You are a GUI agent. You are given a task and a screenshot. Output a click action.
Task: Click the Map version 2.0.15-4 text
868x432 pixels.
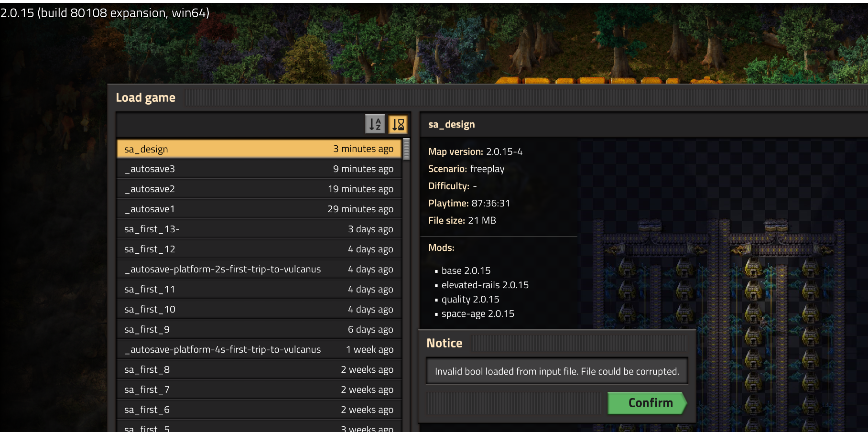tap(475, 151)
